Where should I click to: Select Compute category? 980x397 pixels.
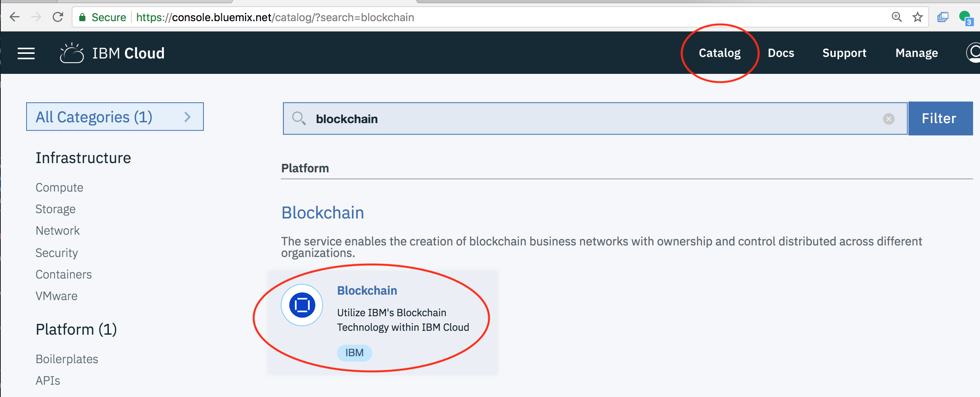tap(59, 187)
